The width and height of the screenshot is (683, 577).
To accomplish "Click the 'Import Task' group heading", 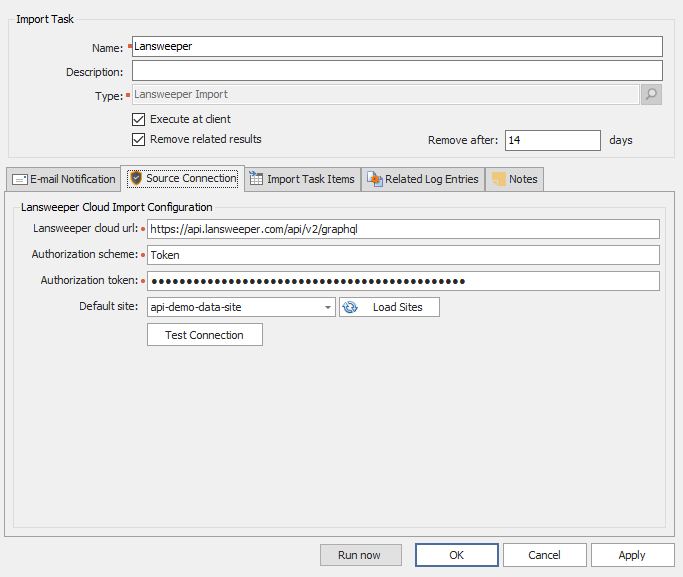I will tap(45, 19).
